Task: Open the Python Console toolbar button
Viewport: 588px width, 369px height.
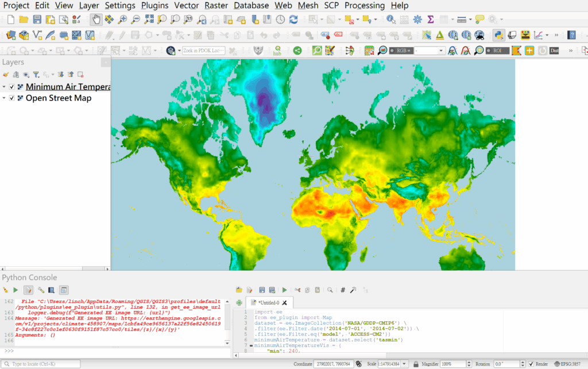Action: coord(498,35)
